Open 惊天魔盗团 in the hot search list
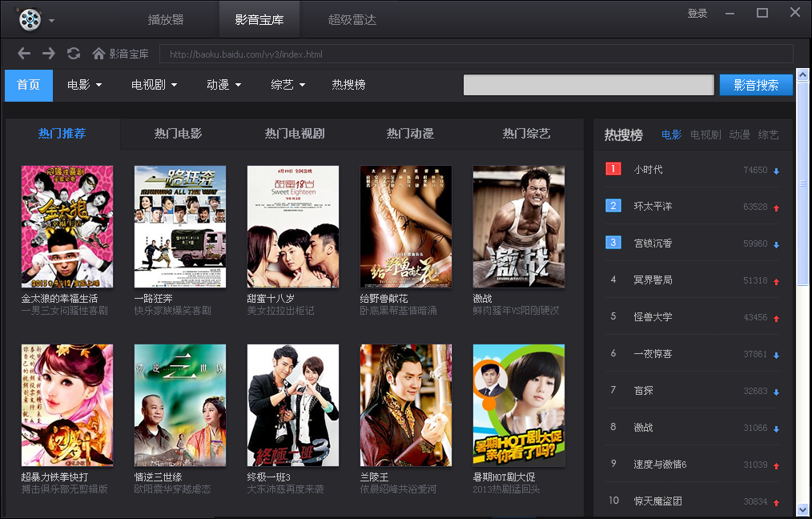The width and height of the screenshot is (812, 519). tap(657, 501)
